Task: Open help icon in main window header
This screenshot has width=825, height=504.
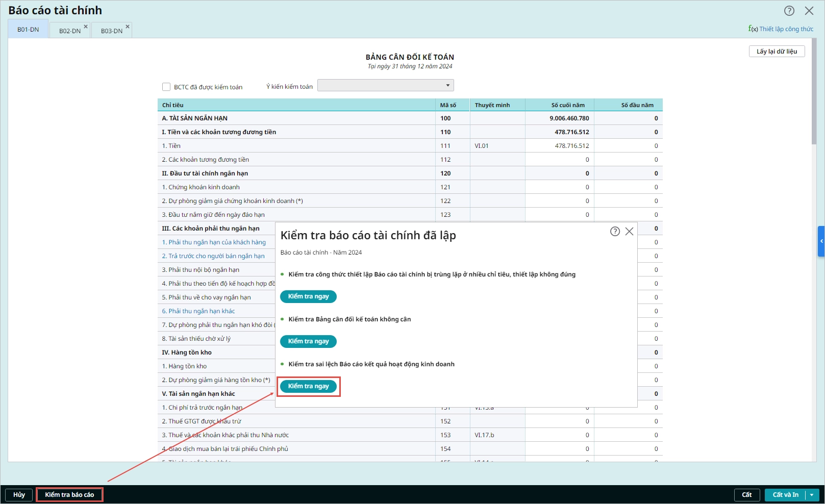Action: [789, 11]
